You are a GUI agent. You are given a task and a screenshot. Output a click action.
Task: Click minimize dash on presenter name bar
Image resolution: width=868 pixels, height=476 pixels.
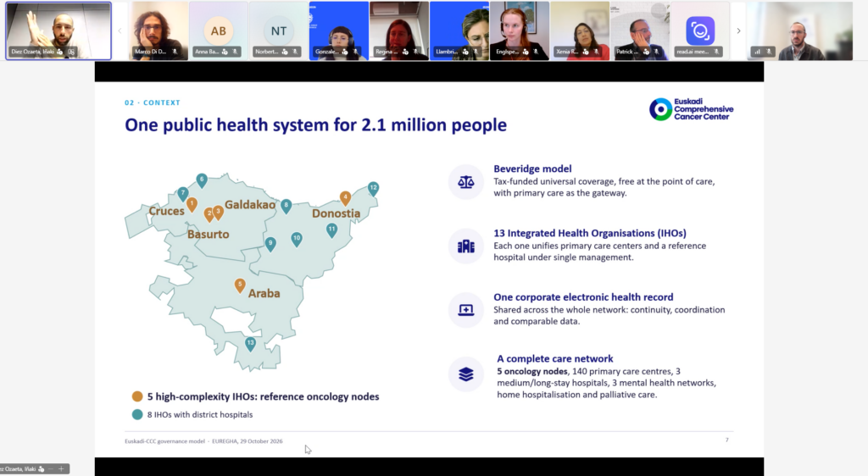click(51, 469)
